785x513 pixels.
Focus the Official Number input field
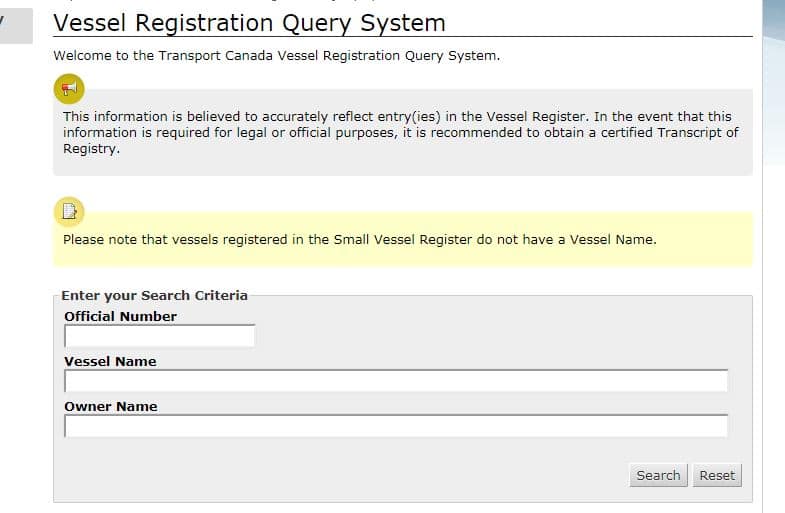point(160,336)
